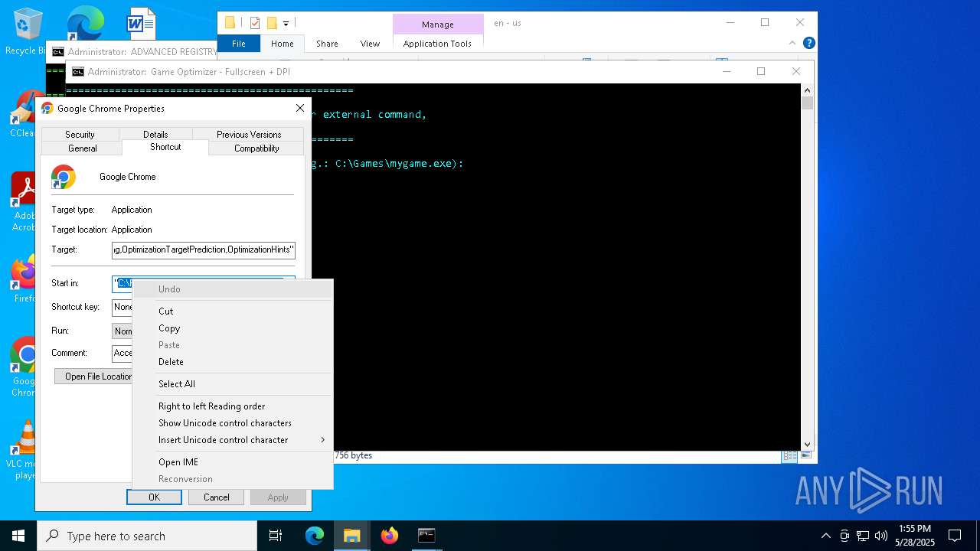Collapse the File Explorer ribbon chevron
Image resolution: width=980 pixels, height=551 pixels.
[793, 44]
